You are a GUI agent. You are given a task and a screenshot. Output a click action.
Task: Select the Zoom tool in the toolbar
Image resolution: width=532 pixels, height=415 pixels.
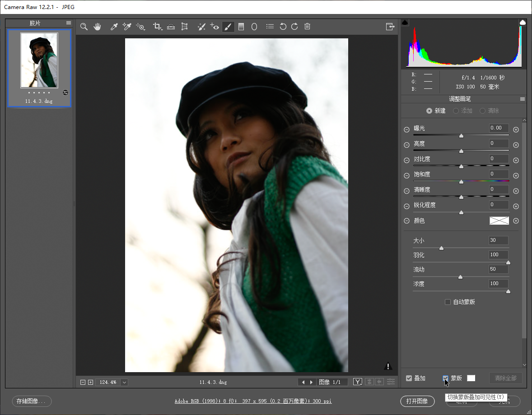click(x=84, y=27)
